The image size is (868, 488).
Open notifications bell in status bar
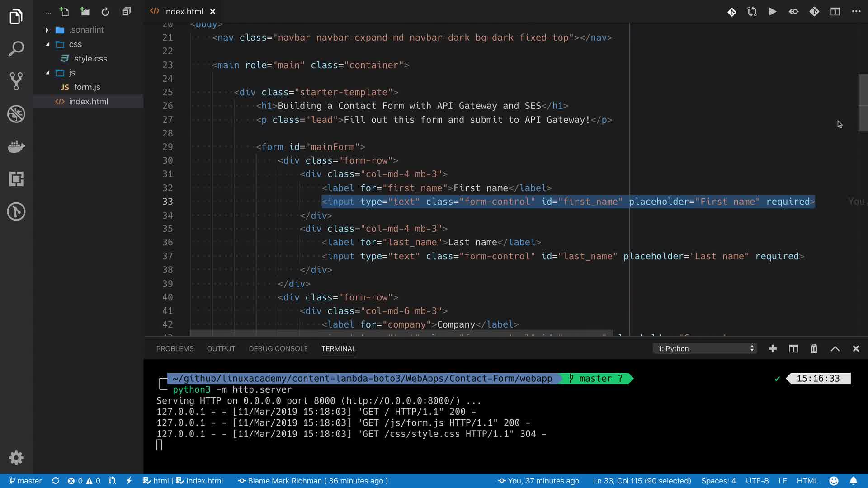point(853,481)
